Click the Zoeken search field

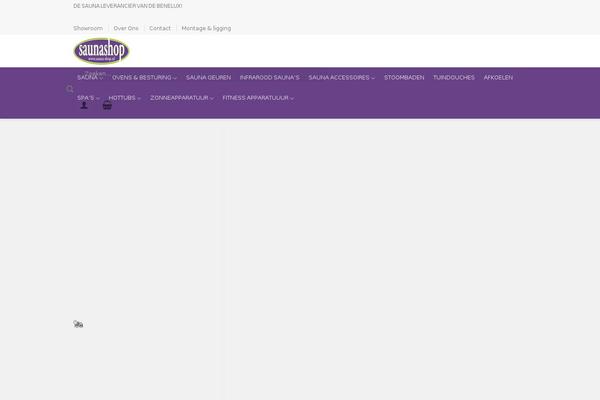(x=95, y=73)
